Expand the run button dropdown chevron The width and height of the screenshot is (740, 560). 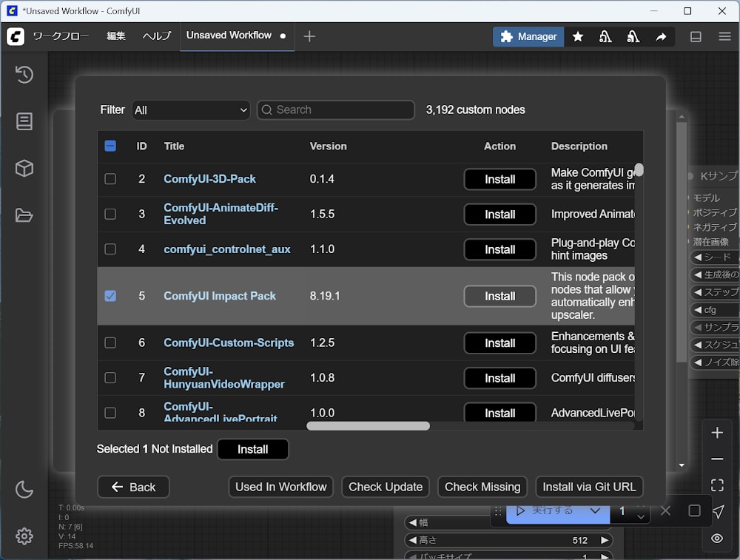(595, 511)
